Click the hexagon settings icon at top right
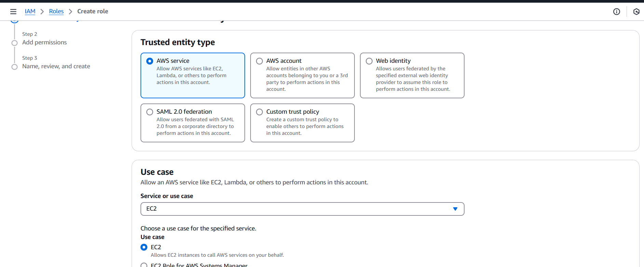The width and height of the screenshot is (644, 267). pyautogui.click(x=636, y=12)
